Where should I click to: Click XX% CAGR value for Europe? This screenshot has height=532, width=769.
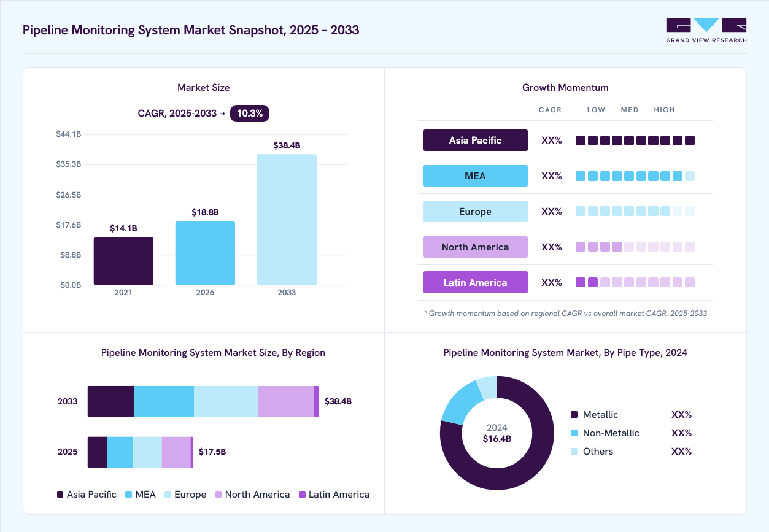(x=552, y=212)
